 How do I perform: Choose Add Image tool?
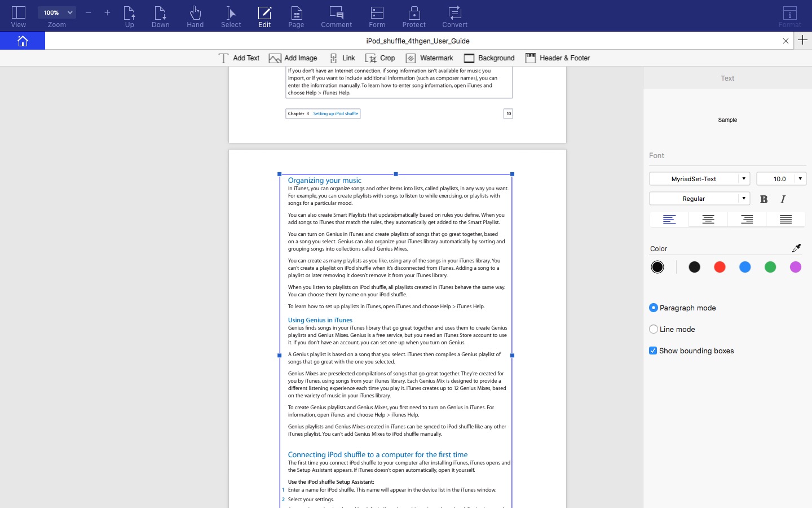293,58
